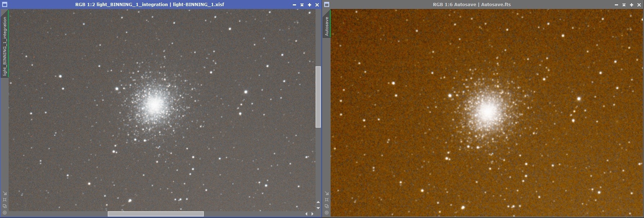Viewport: 644px width, 218px height.
Task: Click overlapping squares icon in integration window
Action: coord(5,206)
